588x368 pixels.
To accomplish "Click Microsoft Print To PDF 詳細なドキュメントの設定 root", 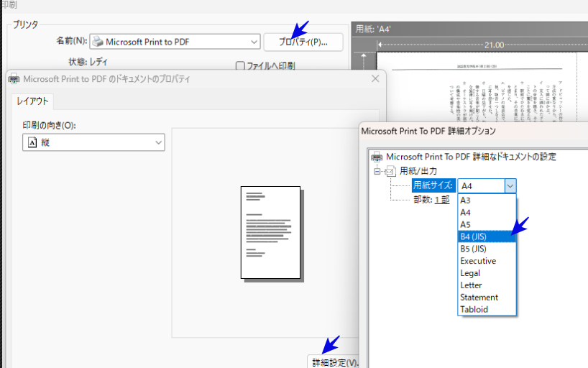I will pos(471,157).
